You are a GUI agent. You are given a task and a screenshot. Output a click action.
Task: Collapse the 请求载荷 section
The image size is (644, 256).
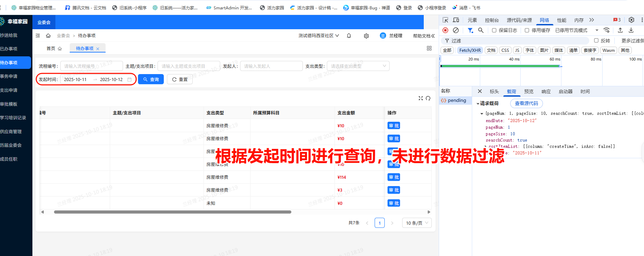coord(478,104)
